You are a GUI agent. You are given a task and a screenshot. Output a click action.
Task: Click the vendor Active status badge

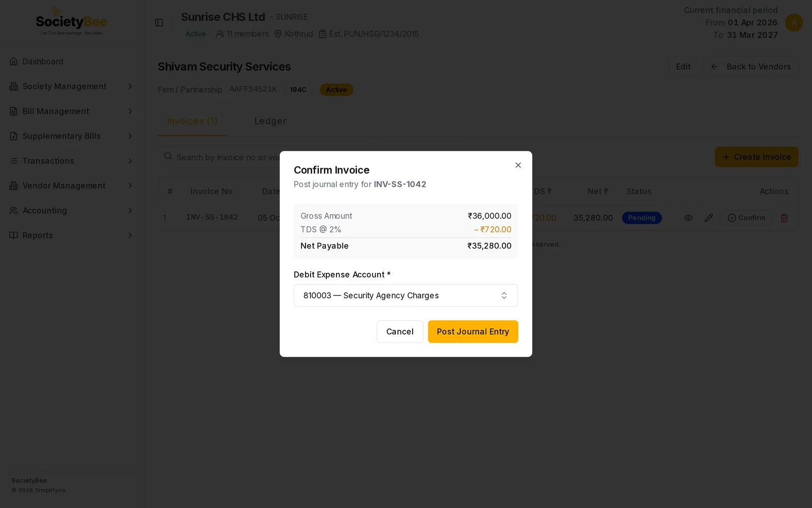tap(336, 90)
